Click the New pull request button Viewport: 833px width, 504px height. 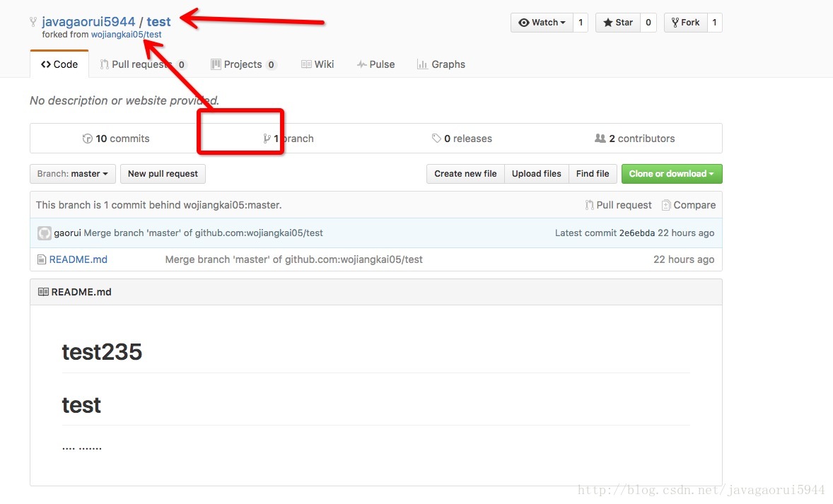coord(163,174)
